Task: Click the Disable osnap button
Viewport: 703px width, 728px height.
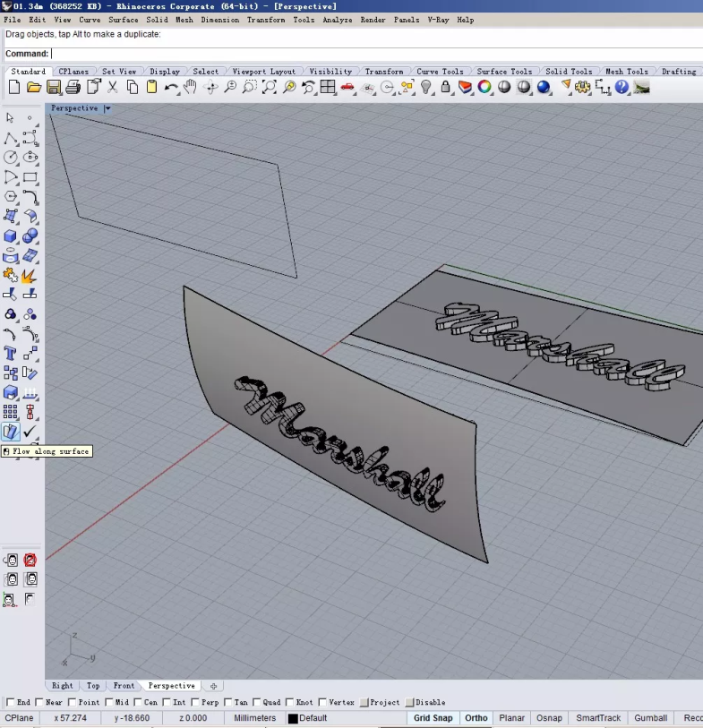Action: pyautogui.click(x=410, y=703)
